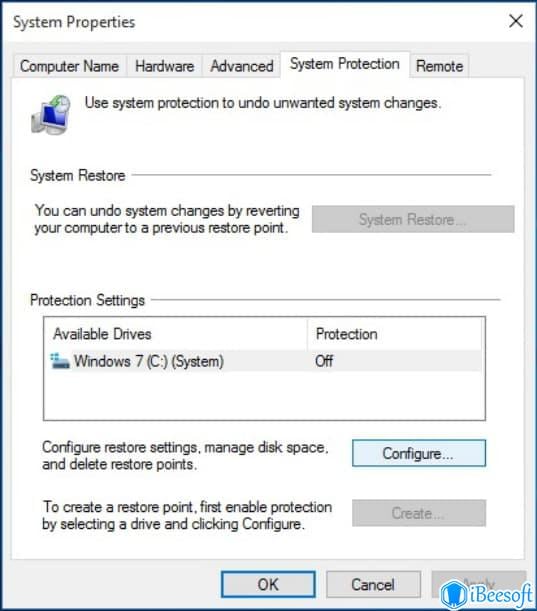Viewport: 537px width, 611px height.
Task: Click the system protection computer icon
Action: (51, 115)
